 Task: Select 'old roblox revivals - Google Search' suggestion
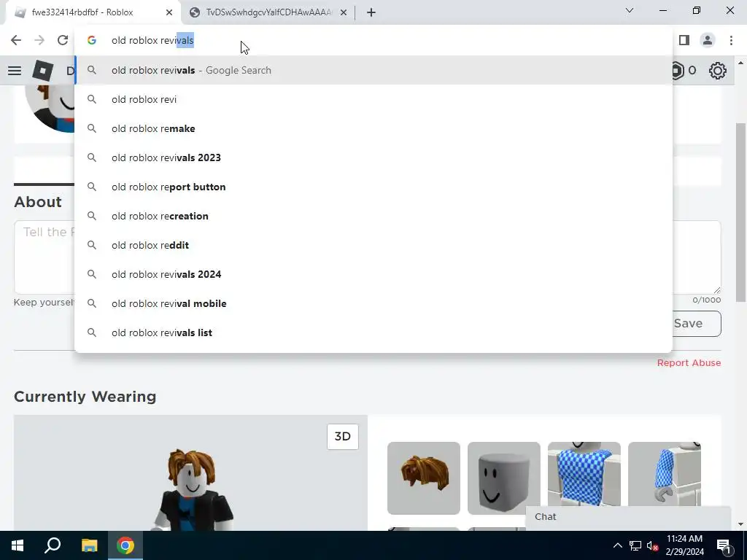373,70
